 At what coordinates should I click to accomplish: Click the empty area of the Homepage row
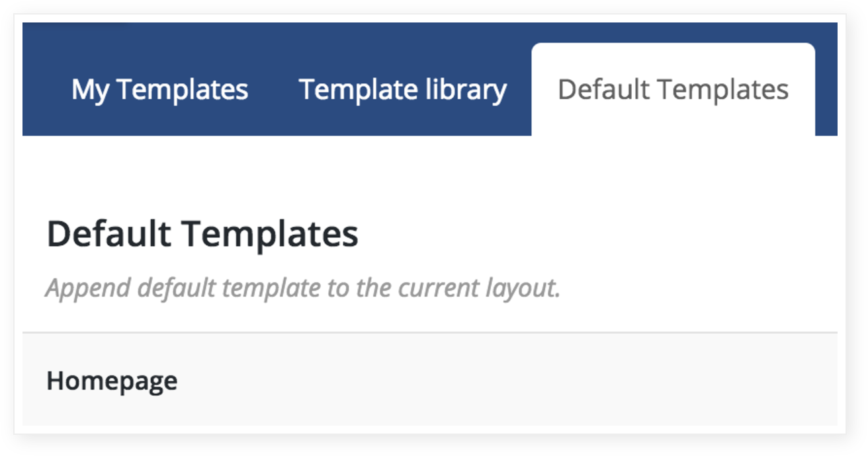tap(503, 380)
